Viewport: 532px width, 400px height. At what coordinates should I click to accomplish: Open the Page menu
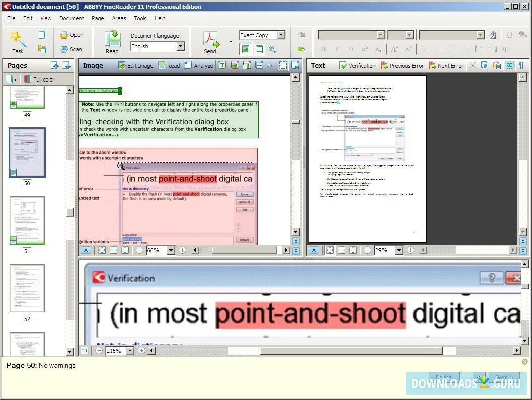point(98,18)
